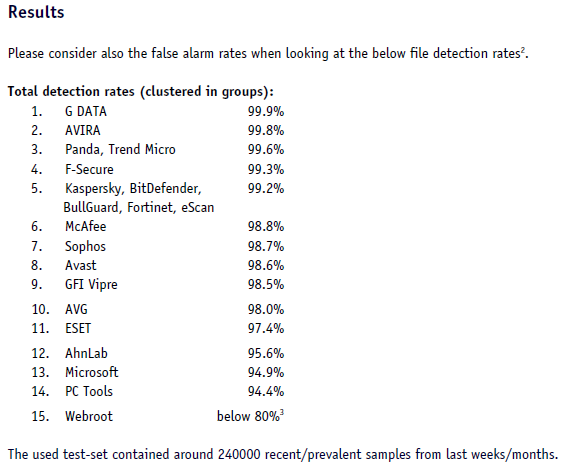Click Panda, Trend Micro entry
The height and width of the screenshot is (476, 577).
(120, 149)
